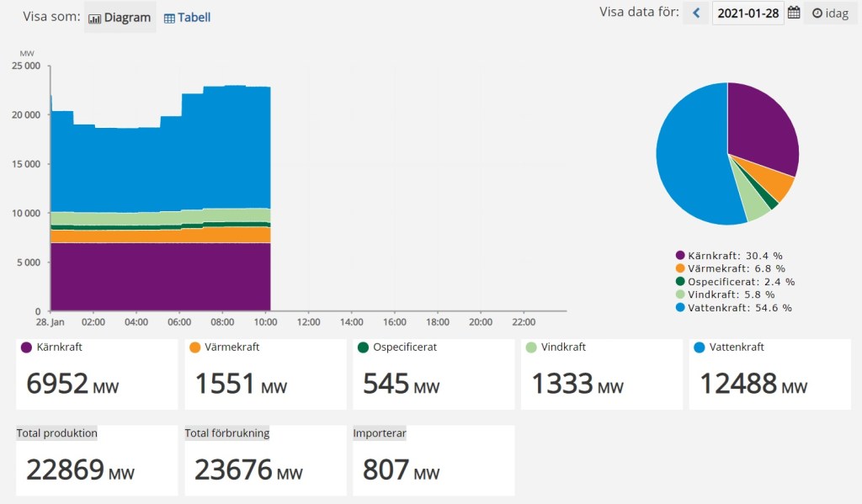This screenshot has width=862, height=504.
Task: Click the calendar icon beside the date field
Action: 794,13
